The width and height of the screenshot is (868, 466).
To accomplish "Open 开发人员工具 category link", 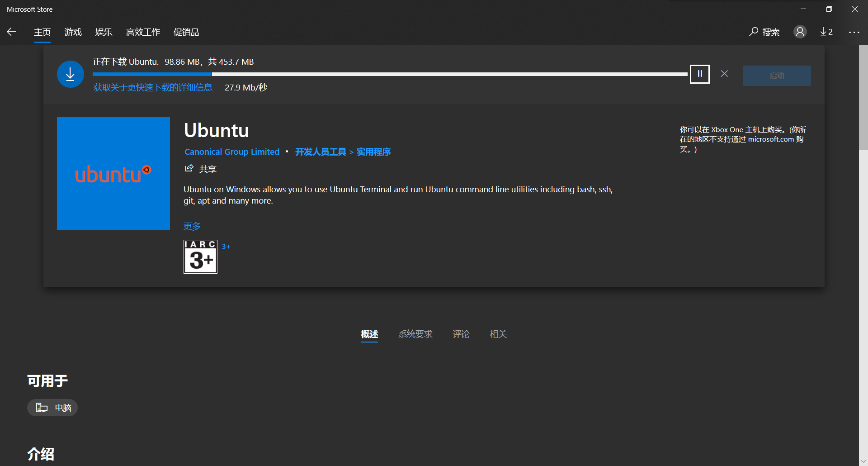I will (x=321, y=152).
